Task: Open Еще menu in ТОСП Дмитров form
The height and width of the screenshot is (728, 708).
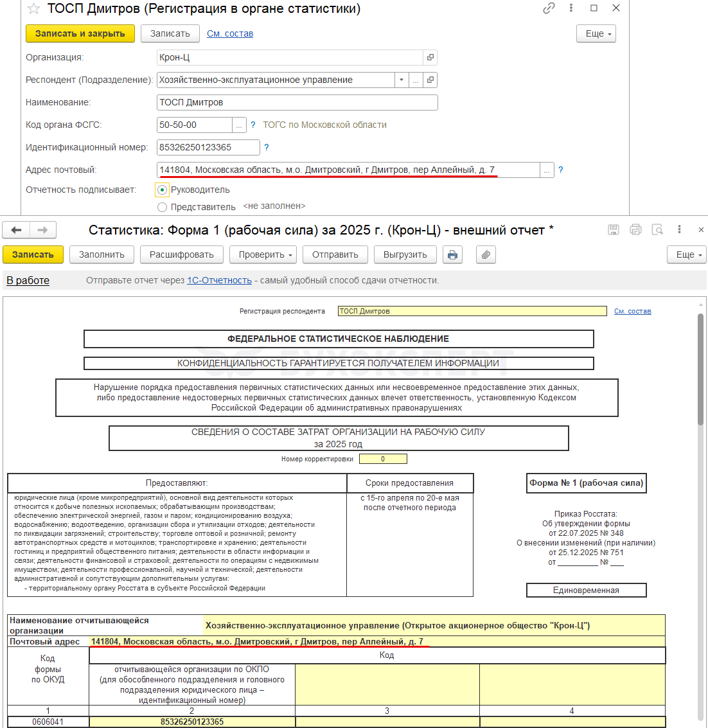Action: tap(596, 33)
